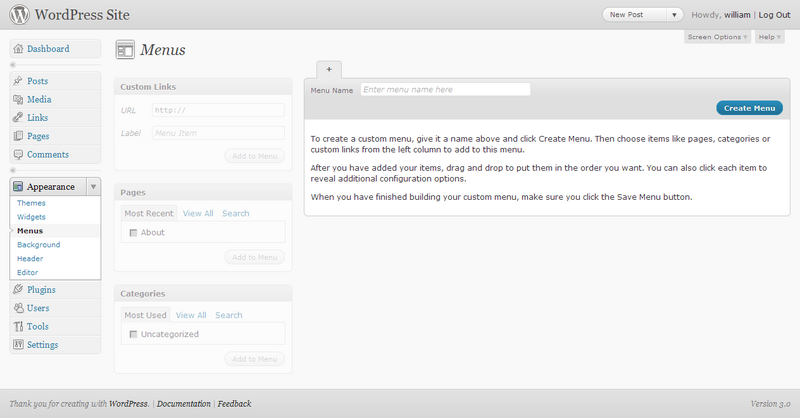Switch to View All categories tab
800x418 pixels.
click(191, 315)
